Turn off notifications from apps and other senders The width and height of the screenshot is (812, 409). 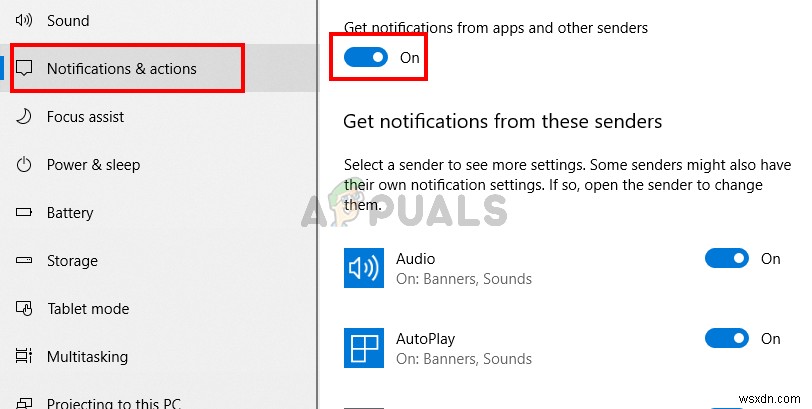tap(366, 57)
